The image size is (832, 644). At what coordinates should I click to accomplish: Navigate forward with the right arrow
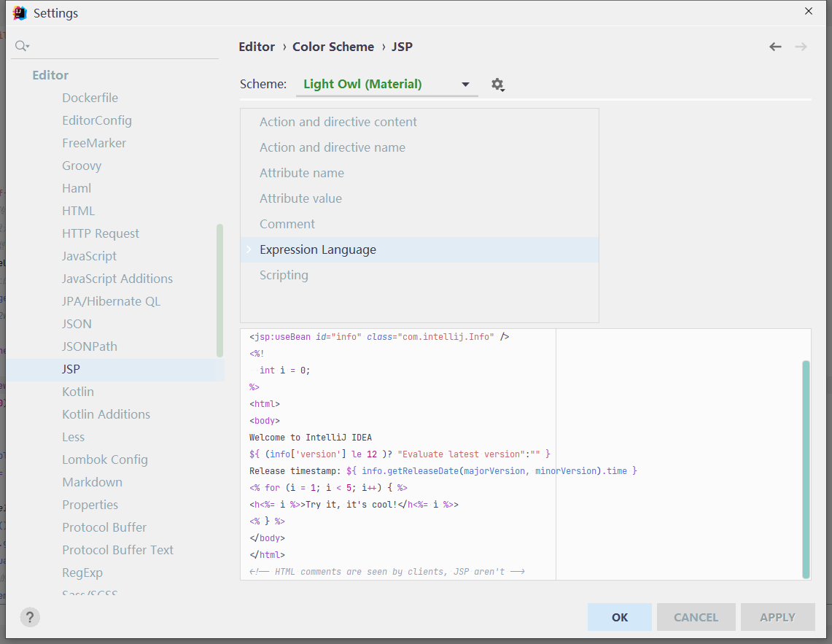pyautogui.click(x=801, y=47)
